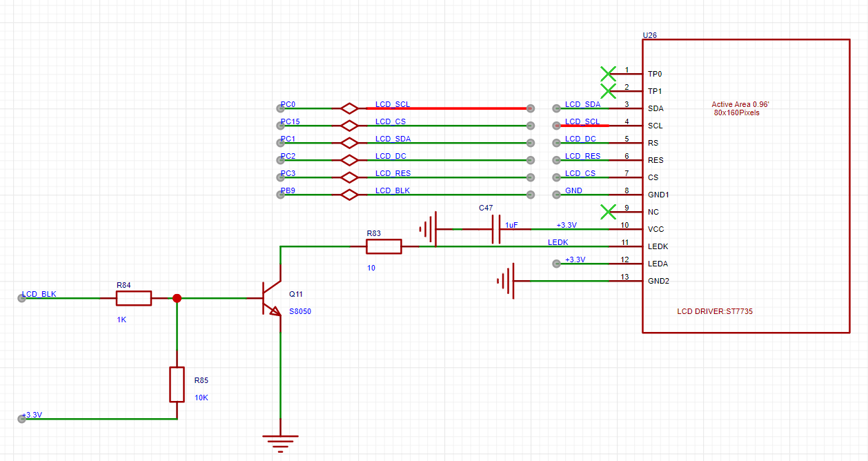Select LCD_SCL net label on PC0 wire
Image resolution: width=868 pixels, height=461 pixels.
(x=393, y=105)
